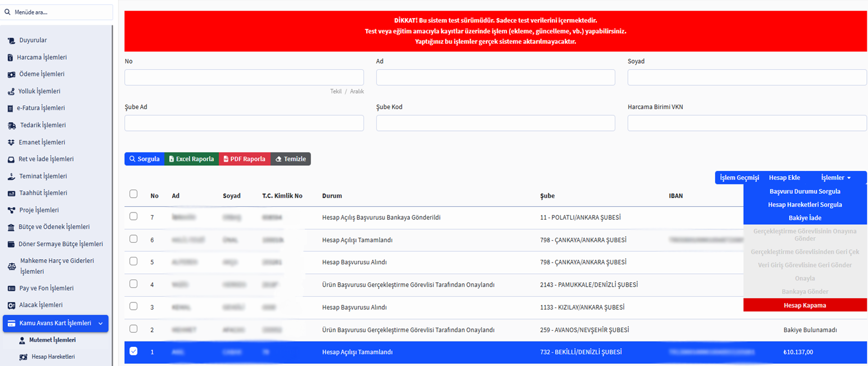Select Hesap Hareketleri Sorgula menu item
This screenshot has width=868, height=366.
tap(804, 205)
